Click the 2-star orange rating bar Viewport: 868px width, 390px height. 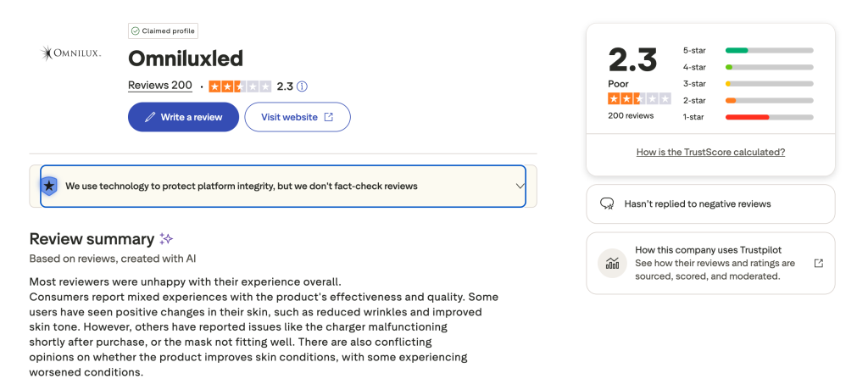769,100
